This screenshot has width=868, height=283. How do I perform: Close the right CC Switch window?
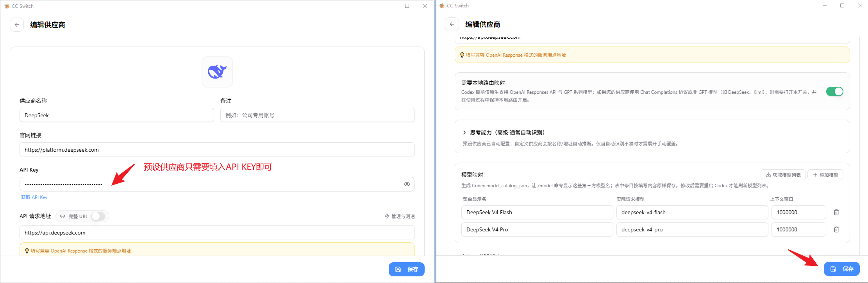coord(860,5)
